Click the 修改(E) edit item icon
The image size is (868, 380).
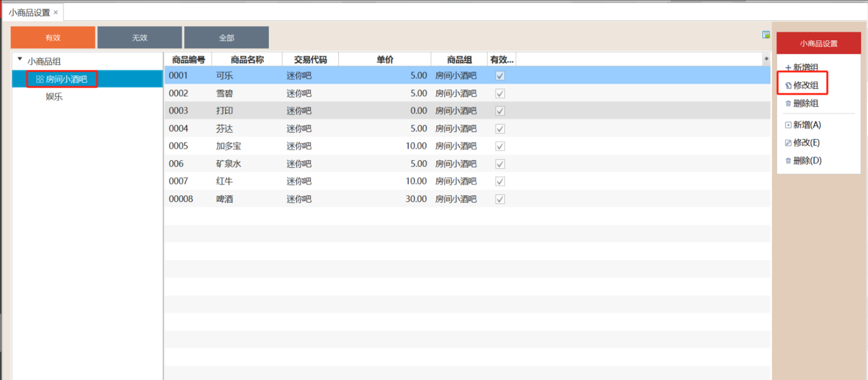coord(788,143)
